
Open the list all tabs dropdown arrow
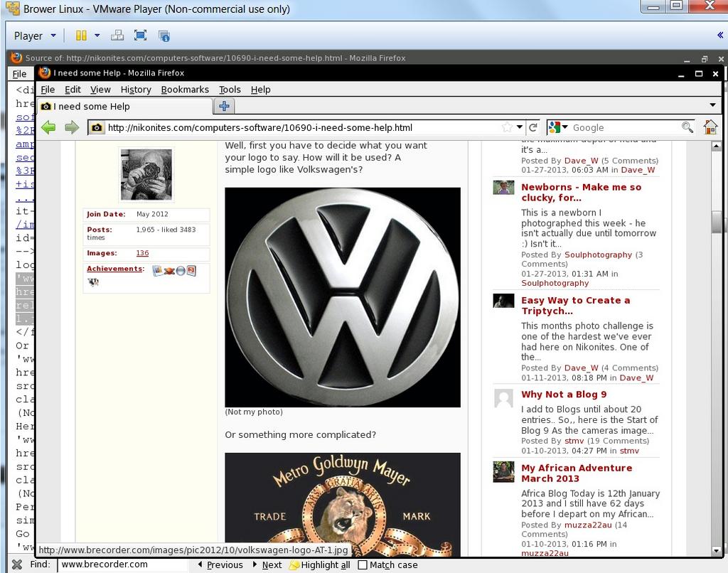(712, 105)
